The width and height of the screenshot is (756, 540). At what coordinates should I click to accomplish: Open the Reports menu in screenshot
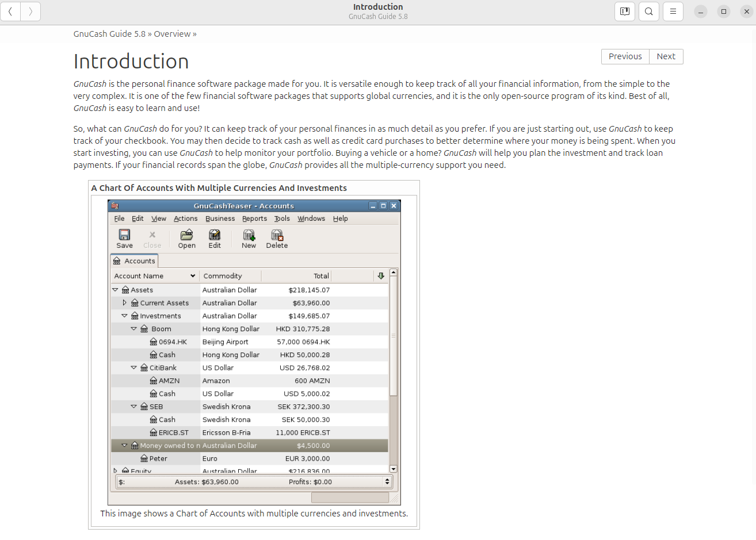click(254, 219)
